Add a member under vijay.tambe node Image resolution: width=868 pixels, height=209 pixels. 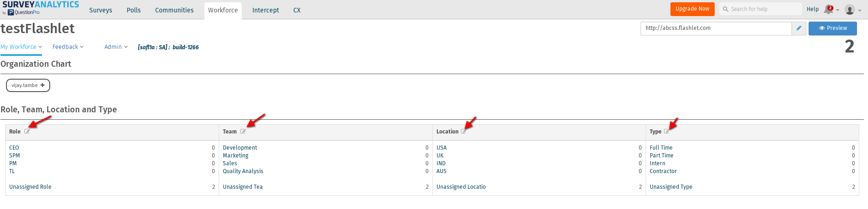click(x=42, y=85)
